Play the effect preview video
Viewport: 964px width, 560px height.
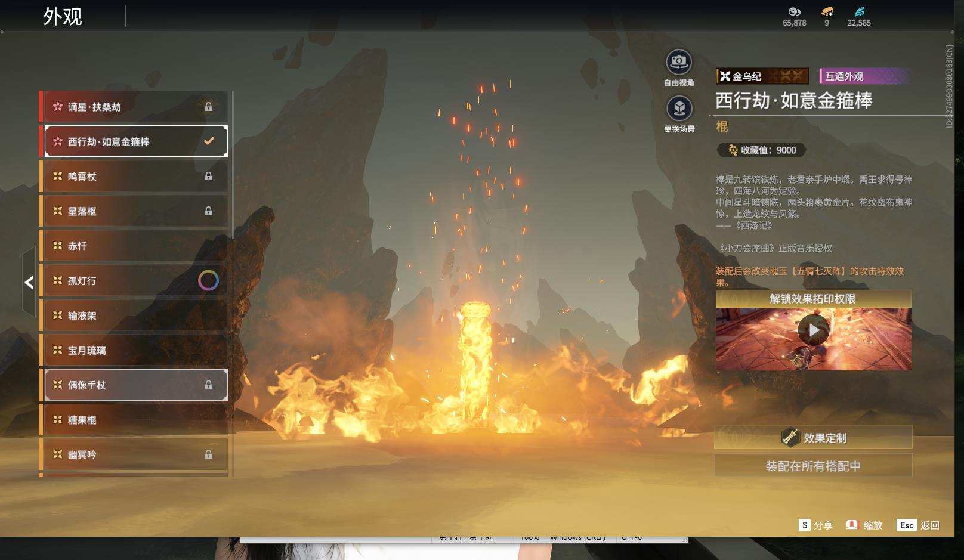814,330
